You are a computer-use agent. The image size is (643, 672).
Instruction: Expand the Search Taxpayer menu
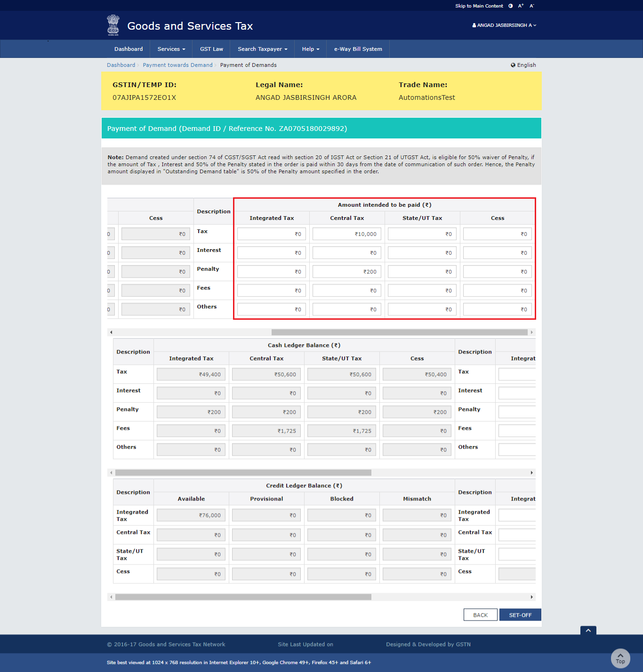[262, 49]
